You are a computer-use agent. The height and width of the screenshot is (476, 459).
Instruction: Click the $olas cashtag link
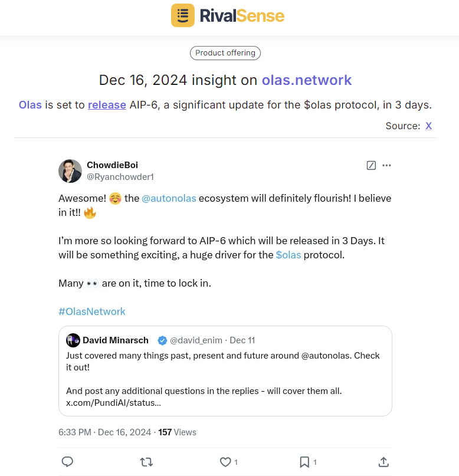tap(288, 255)
